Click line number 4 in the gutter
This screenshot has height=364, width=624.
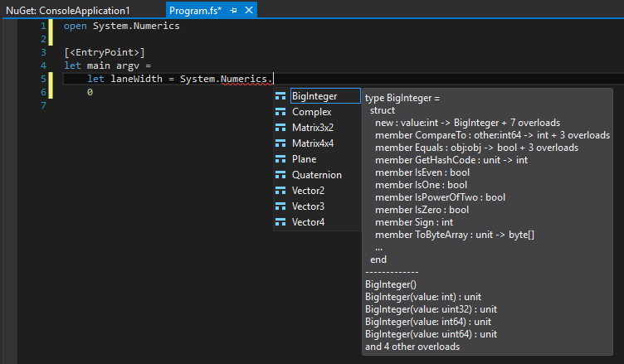click(x=42, y=66)
